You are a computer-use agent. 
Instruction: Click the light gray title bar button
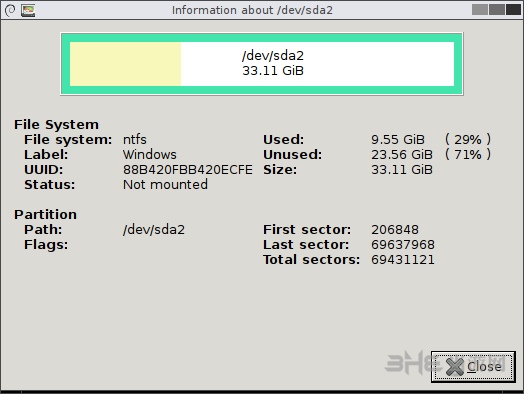[x=480, y=10]
